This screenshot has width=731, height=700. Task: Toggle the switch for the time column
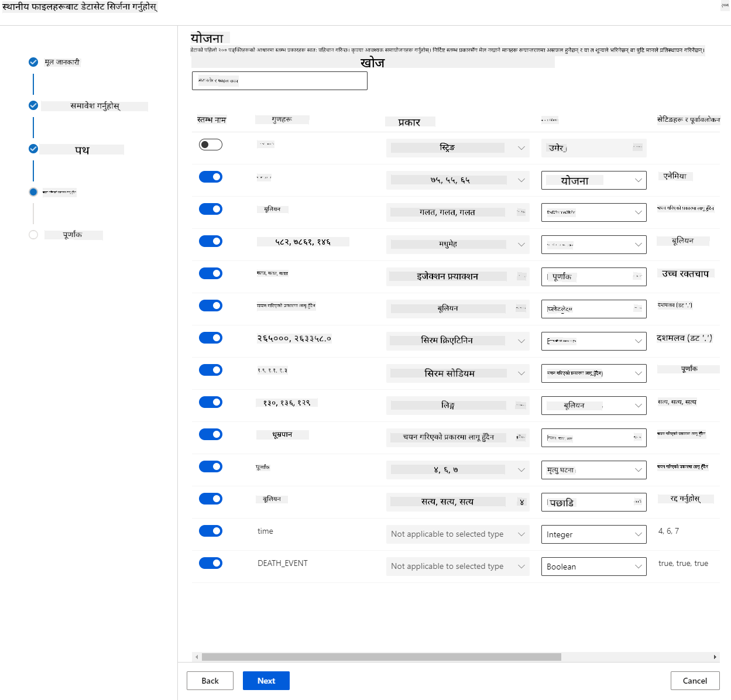click(211, 531)
